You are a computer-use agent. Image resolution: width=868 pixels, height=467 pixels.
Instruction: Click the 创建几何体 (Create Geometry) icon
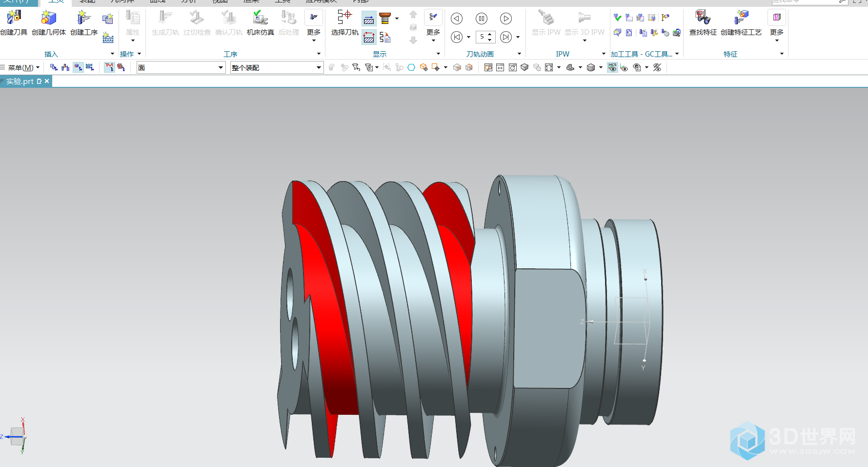[x=48, y=18]
